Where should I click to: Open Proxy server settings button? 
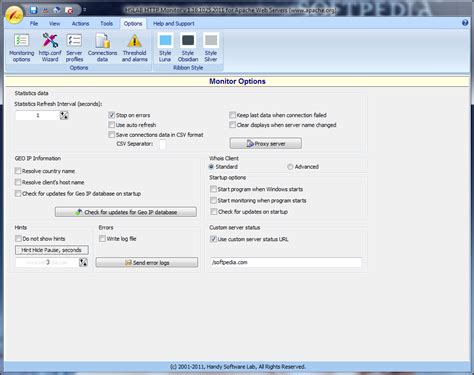[266, 143]
